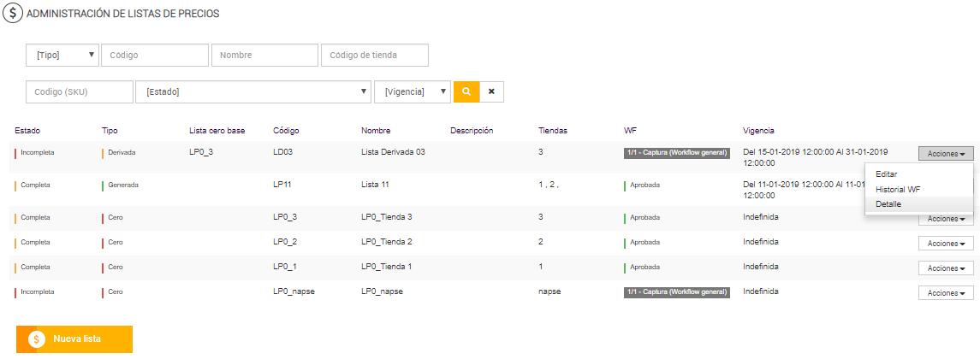Click the coin icon on Nueva lista
Image resolution: width=980 pixels, height=359 pixels.
pyautogui.click(x=36, y=339)
